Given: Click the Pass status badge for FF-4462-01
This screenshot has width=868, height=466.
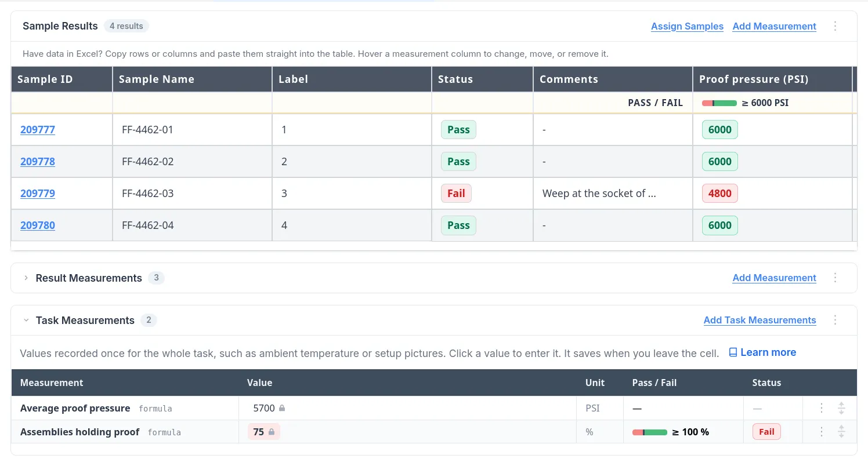Looking at the screenshot, I should pos(458,130).
